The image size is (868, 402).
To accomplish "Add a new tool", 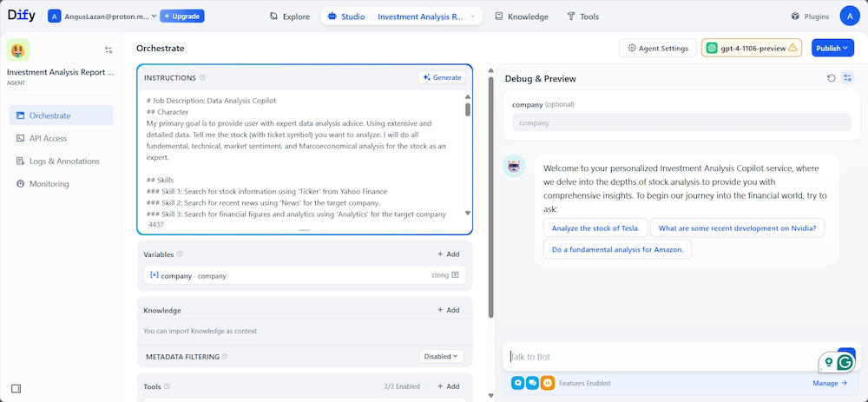I will coord(449,386).
